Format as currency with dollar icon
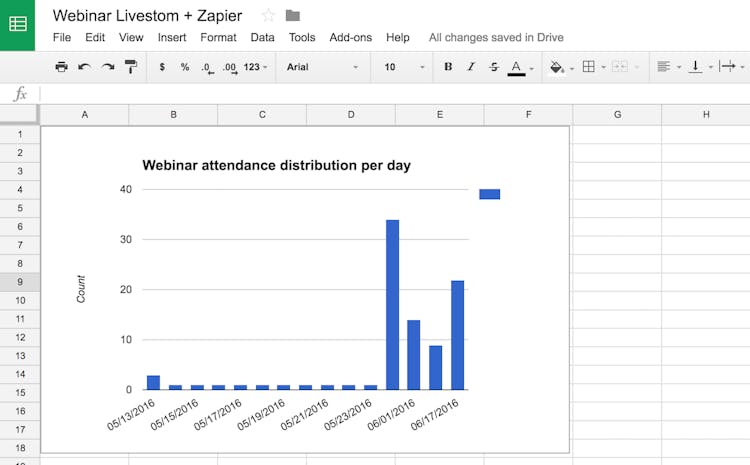 [x=162, y=67]
